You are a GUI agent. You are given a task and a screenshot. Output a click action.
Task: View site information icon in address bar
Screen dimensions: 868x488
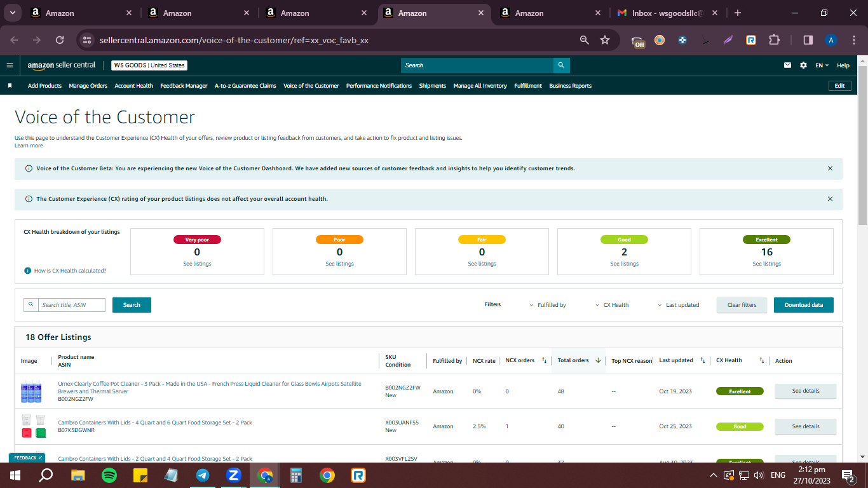(87, 40)
